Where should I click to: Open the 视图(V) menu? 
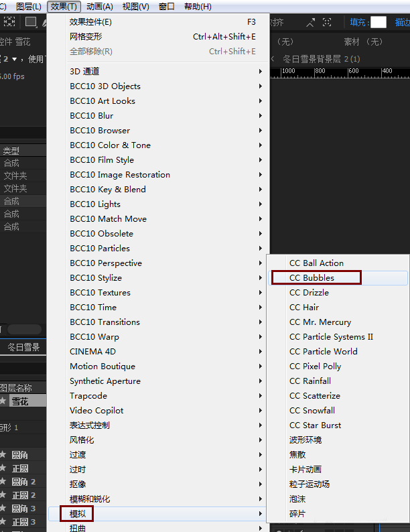135,7
